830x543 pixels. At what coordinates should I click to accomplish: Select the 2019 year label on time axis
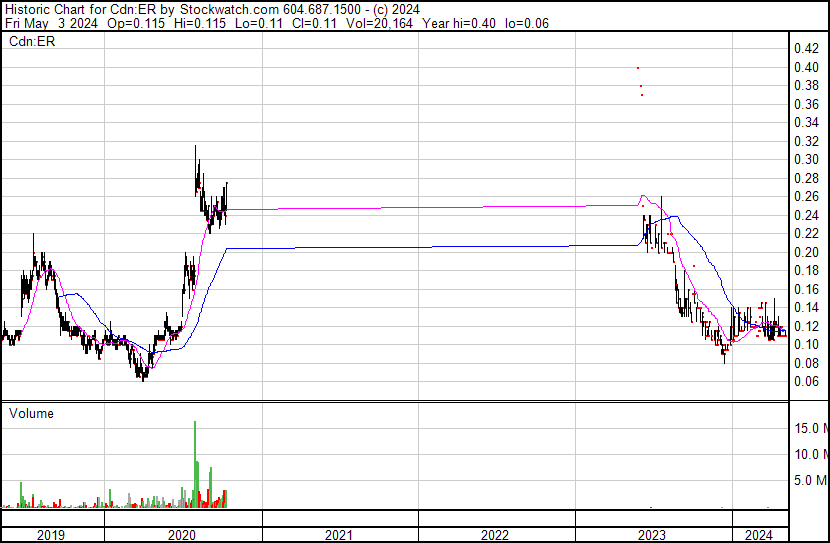[51, 535]
